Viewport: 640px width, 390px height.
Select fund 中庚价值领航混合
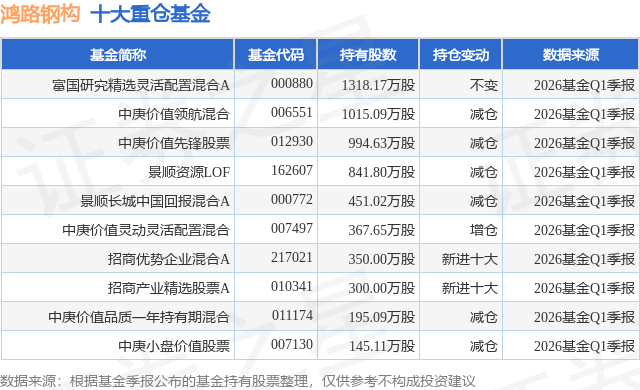point(174,114)
